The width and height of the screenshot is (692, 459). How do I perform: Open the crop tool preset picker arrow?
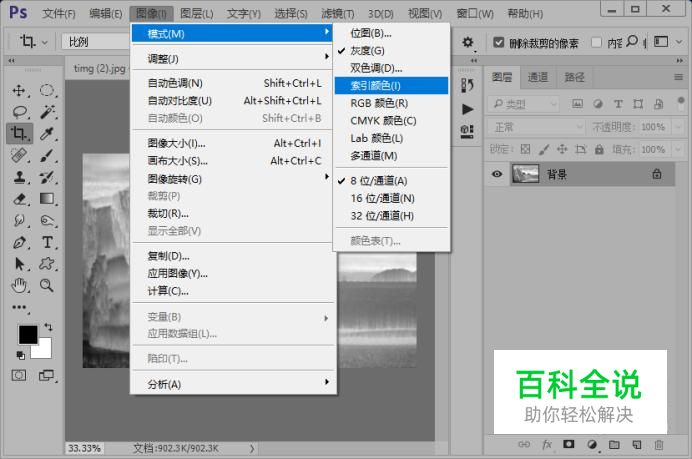(x=45, y=43)
